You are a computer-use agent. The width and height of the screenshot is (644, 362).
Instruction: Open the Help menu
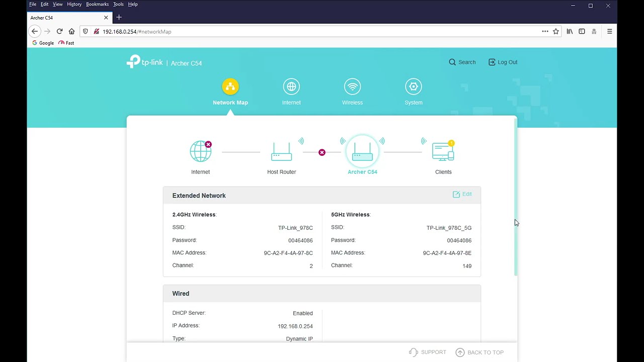point(133,4)
